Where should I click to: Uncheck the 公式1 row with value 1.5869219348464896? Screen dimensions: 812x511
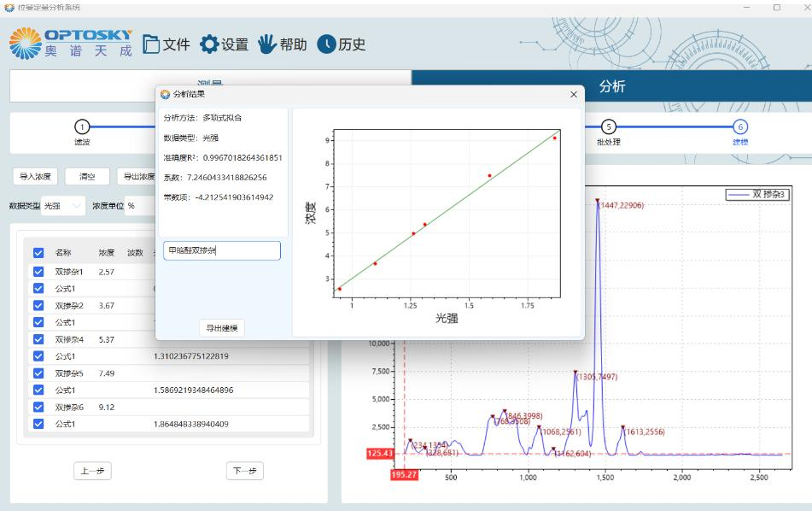tap(38, 390)
